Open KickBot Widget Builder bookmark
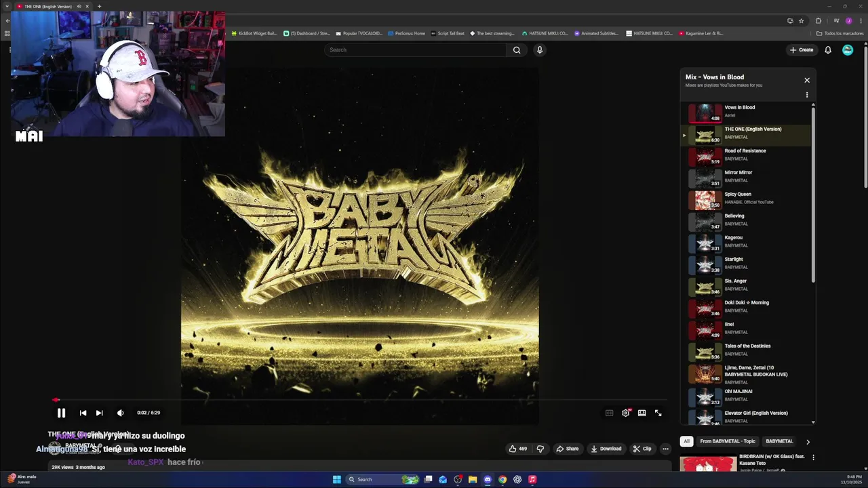Viewport: 868px width, 488px height. [x=254, y=33]
